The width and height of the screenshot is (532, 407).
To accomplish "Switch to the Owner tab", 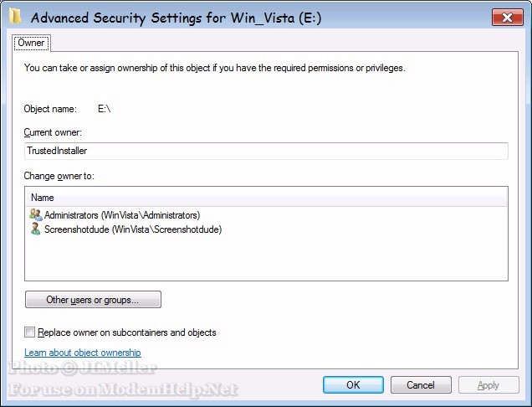I will click(31, 42).
